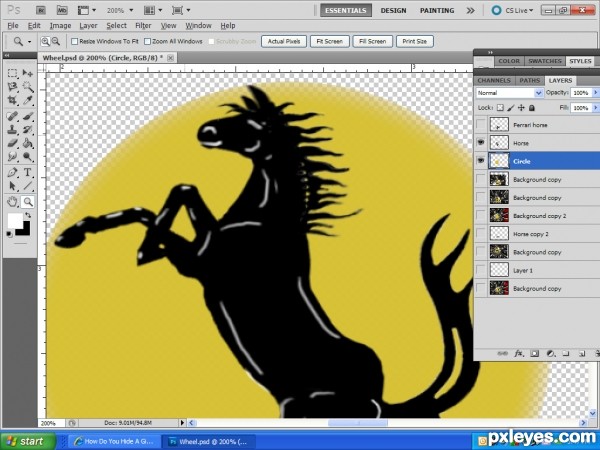600x450 pixels.
Task: Select the Path Selection tool
Action: pos(13,186)
